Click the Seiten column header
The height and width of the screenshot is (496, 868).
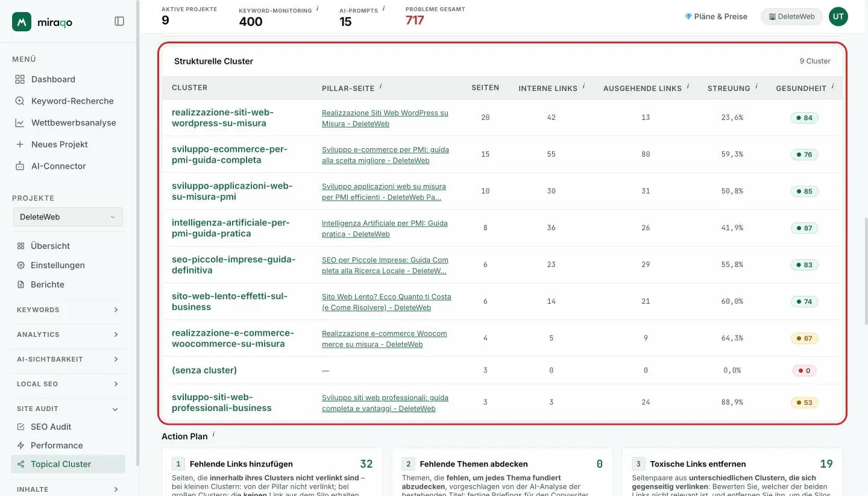click(x=485, y=87)
